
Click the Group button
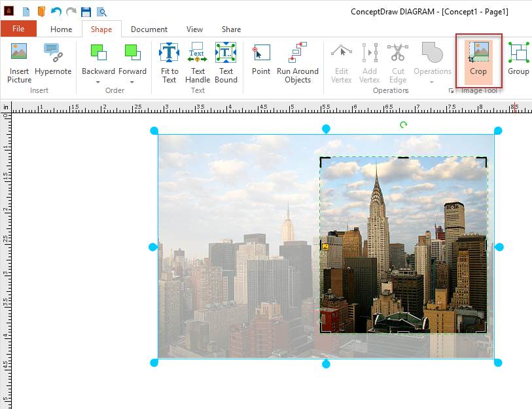coord(518,60)
